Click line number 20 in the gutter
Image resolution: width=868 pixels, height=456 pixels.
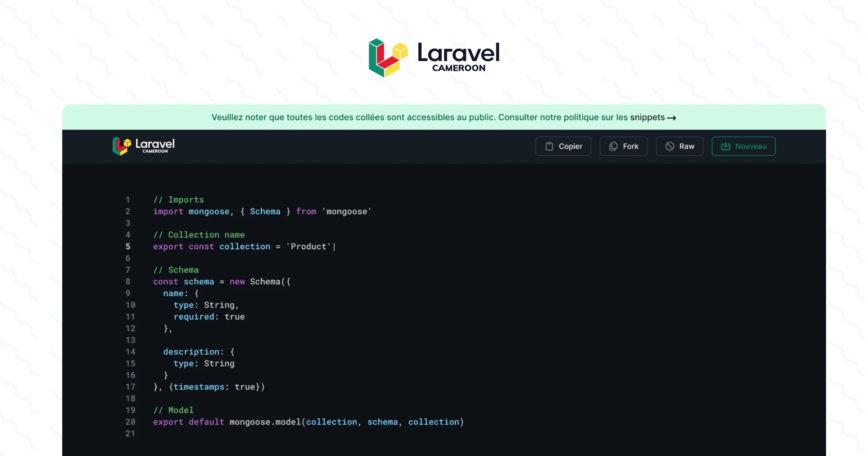(x=130, y=422)
